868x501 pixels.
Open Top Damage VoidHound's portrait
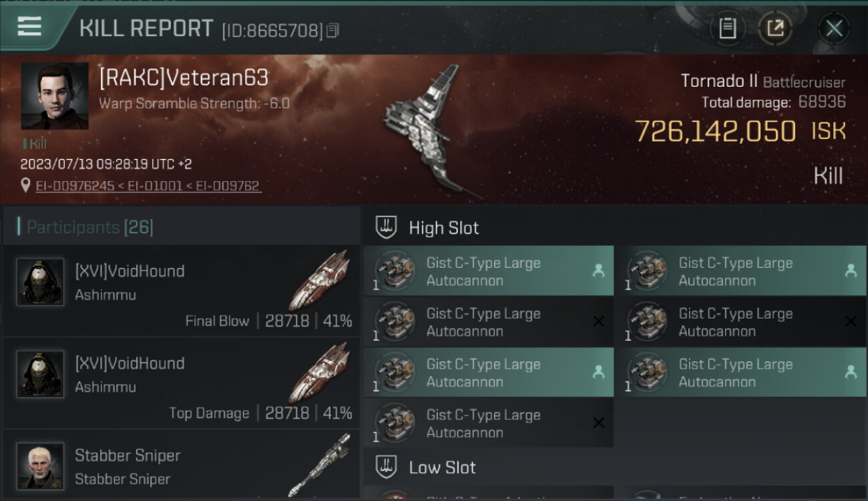40,374
